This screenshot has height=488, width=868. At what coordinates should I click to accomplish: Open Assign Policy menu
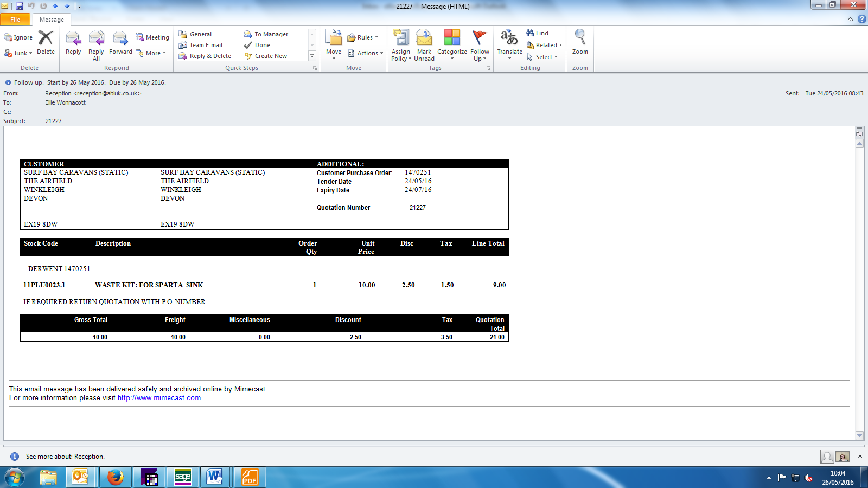401,46
